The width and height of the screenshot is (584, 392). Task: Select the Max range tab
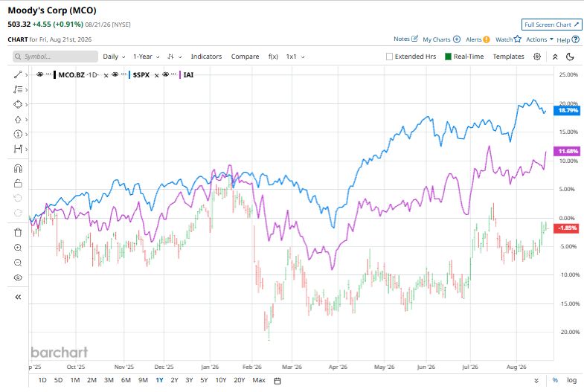[x=259, y=380]
